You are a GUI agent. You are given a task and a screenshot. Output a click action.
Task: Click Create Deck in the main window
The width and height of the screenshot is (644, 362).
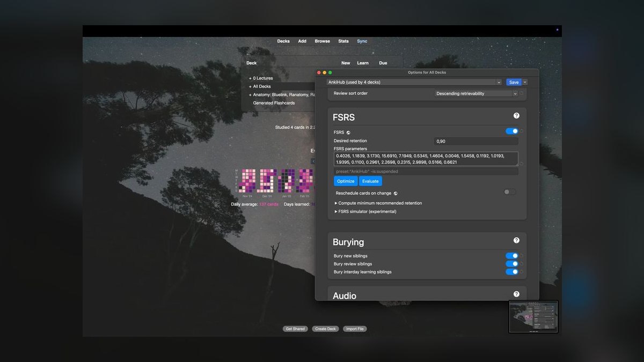[325, 329]
